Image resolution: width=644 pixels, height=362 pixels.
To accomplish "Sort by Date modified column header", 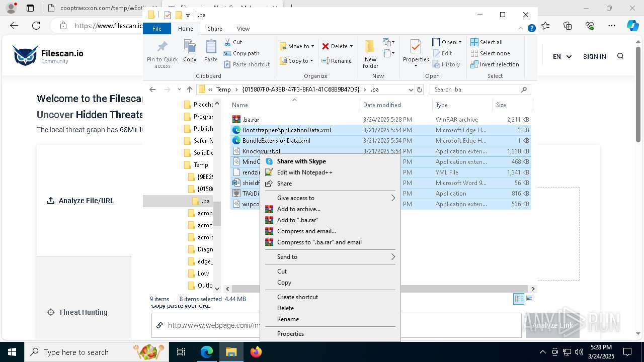I will pos(396,105).
